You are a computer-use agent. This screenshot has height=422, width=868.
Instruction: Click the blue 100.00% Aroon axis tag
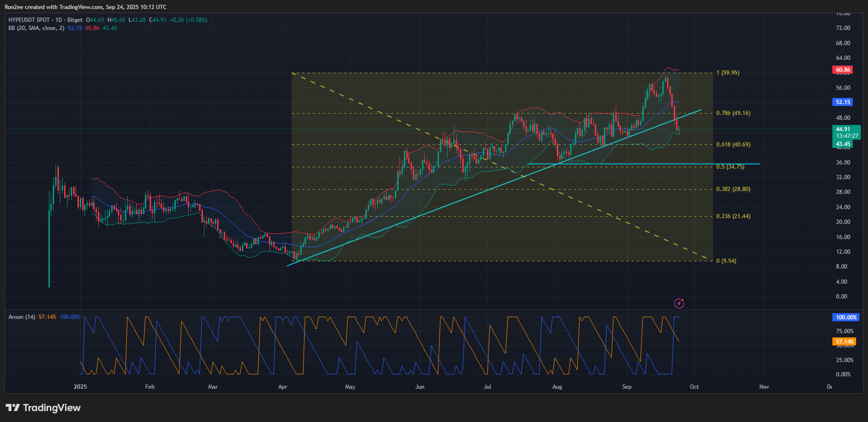tap(846, 317)
